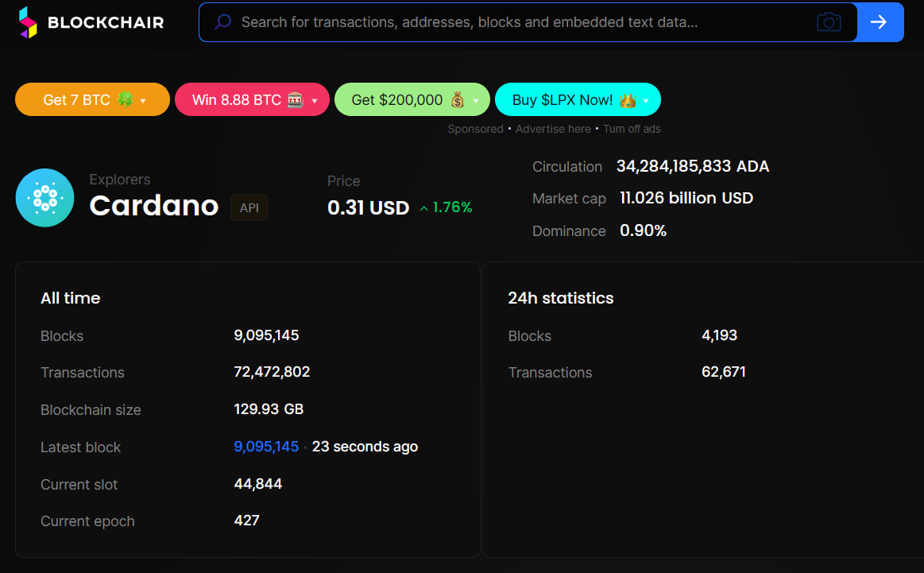Click the Dominance label
Screen dimensions: 924x573
[x=569, y=231]
